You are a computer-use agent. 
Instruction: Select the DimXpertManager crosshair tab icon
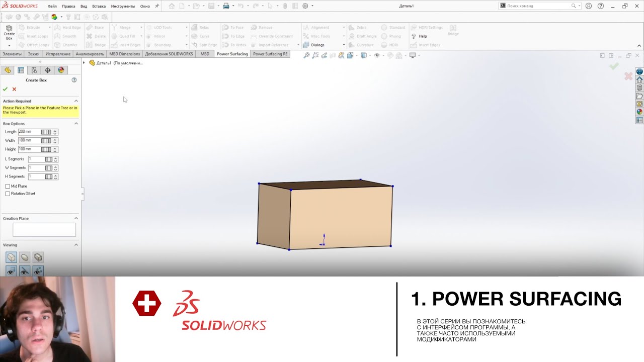48,70
